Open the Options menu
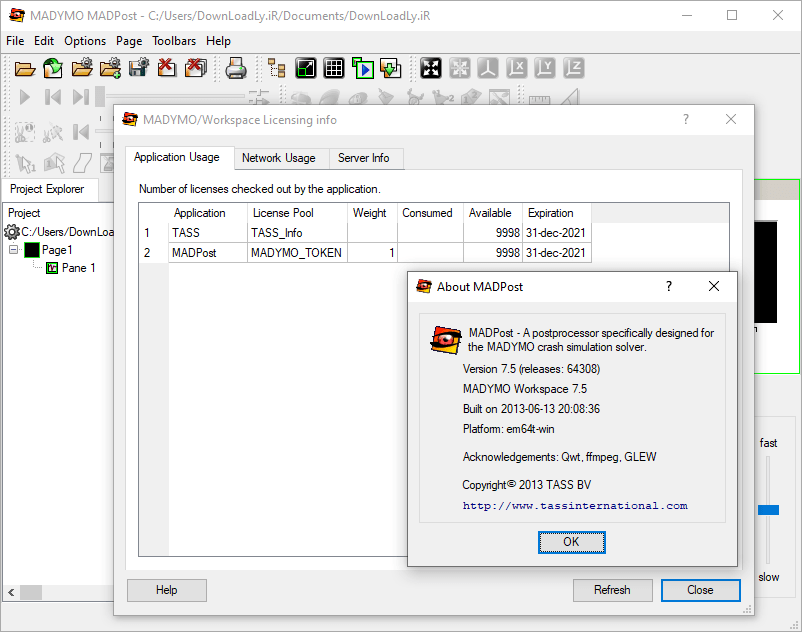This screenshot has height=632, width=802. pyautogui.click(x=85, y=41)
